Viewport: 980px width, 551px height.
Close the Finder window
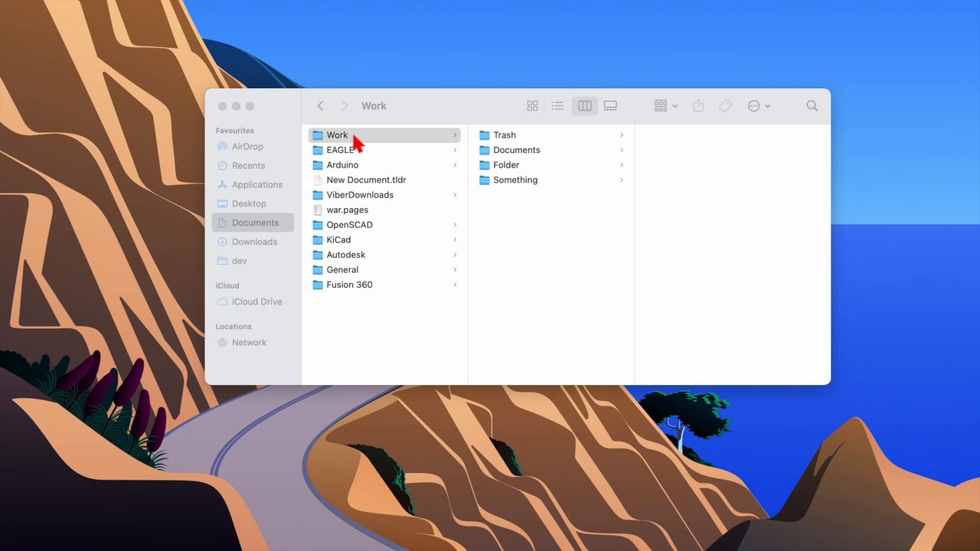click(x=223, y=106)
